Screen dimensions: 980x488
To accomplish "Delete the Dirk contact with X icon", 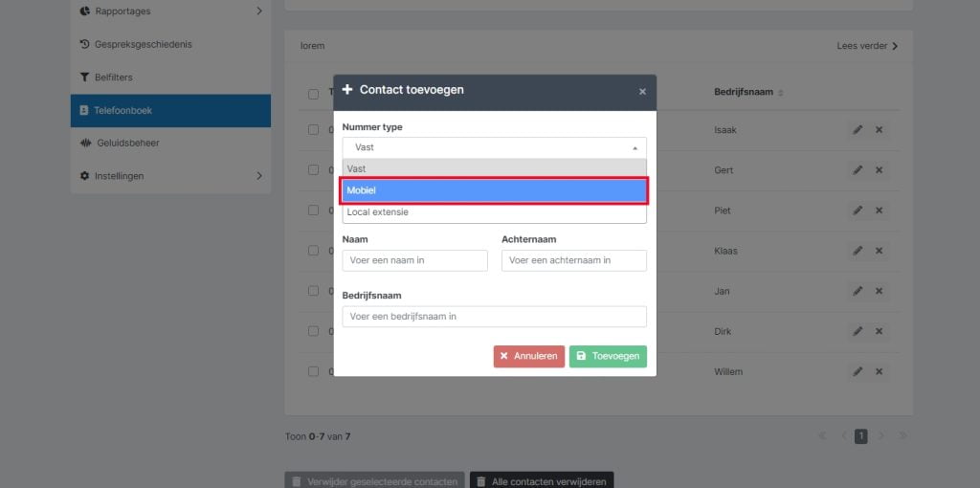I will click(x=879, y=331).
